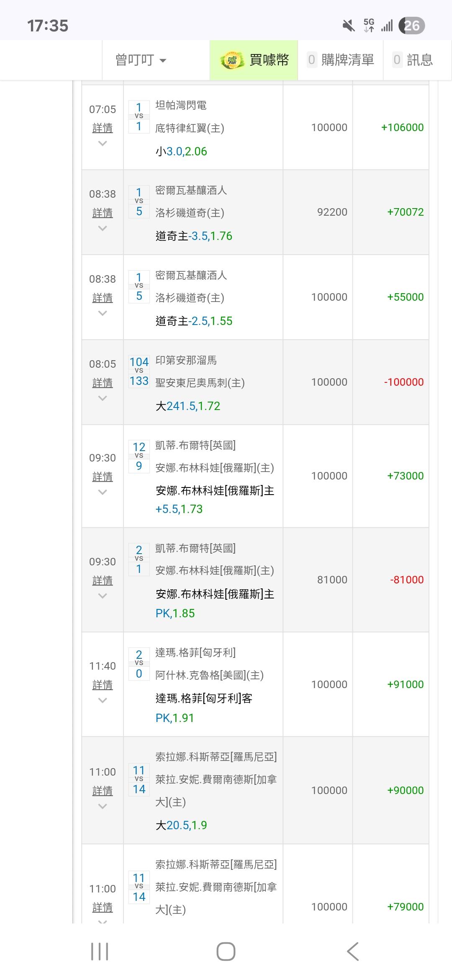This screenshot has width=452, height=980.
Task: Tap the 1 vs 1 score box
Action: point(139,117)
